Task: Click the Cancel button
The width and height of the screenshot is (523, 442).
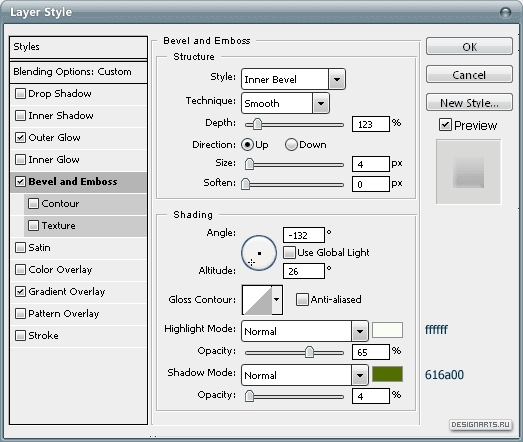Action: 469,74
